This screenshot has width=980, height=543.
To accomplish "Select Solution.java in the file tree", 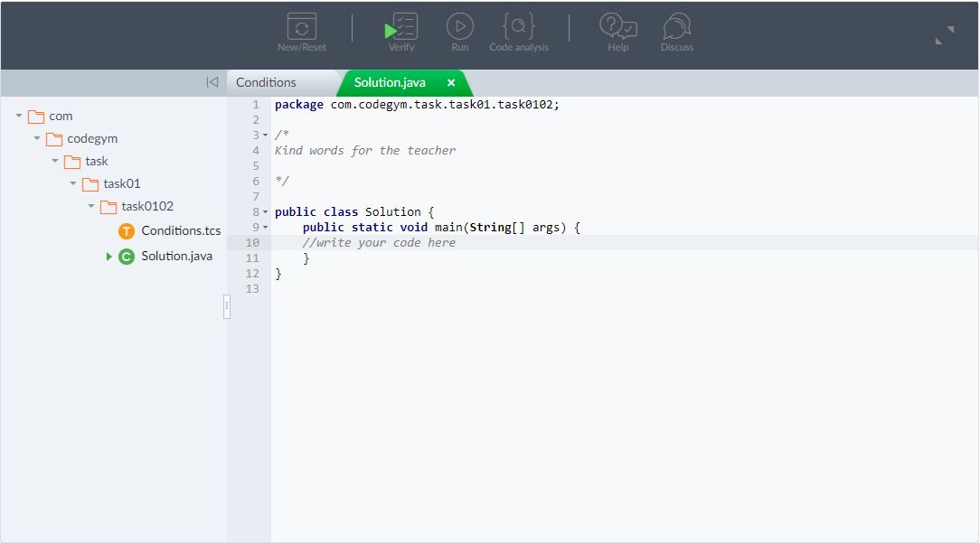I will [177, 257].
